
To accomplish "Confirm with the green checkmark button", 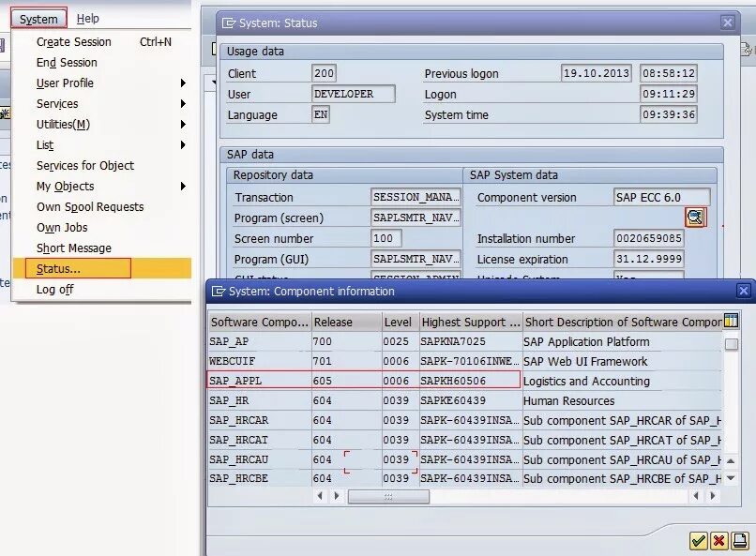I will (x=698, y=541).
